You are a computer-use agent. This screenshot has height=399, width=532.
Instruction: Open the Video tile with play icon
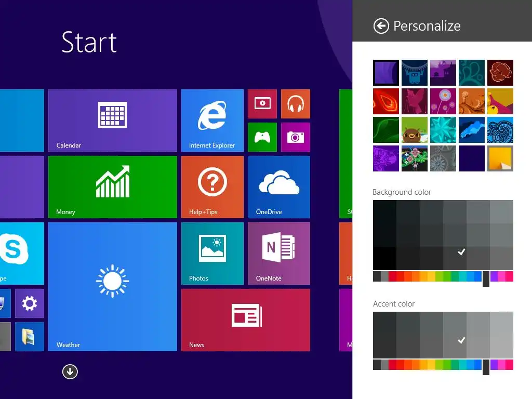point(262,104)
